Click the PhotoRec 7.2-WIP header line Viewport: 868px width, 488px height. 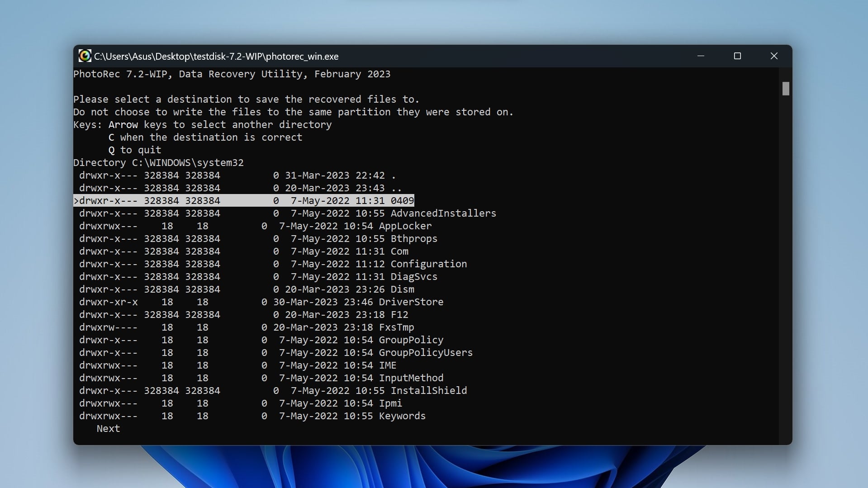232,74
